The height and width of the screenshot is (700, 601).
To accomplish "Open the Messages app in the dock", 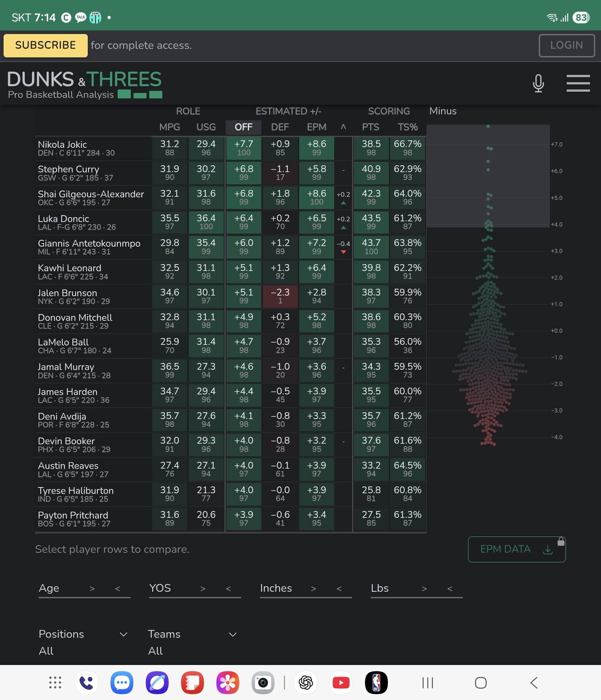I will pos(122,682).
